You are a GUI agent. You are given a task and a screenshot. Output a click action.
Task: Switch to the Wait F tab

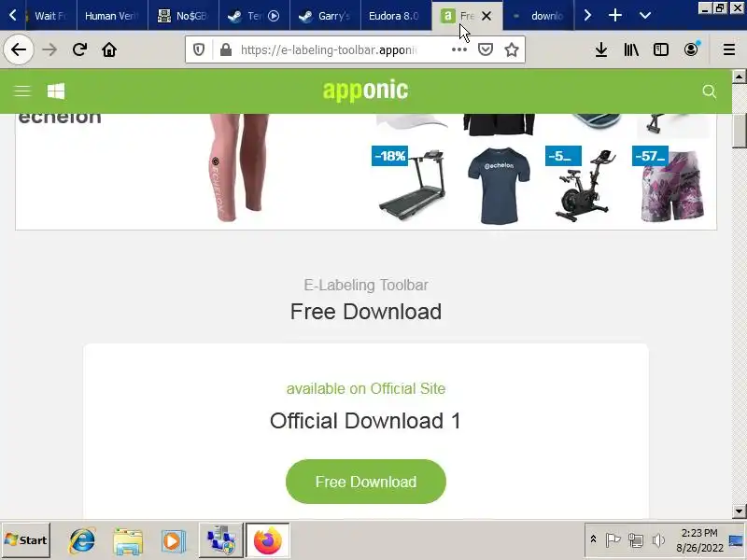50,16
